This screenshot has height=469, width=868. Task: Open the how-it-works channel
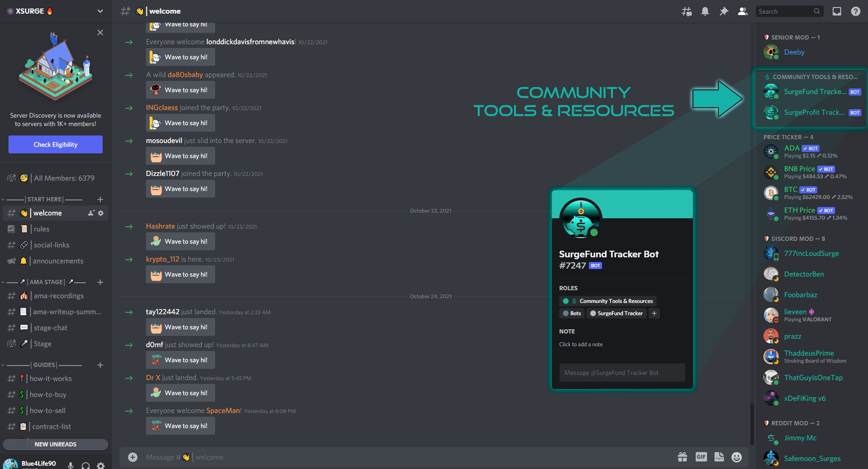tap(56, 379)
